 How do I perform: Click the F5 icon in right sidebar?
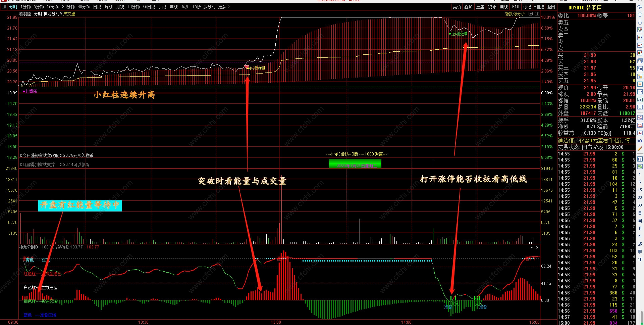click(640, 159)
